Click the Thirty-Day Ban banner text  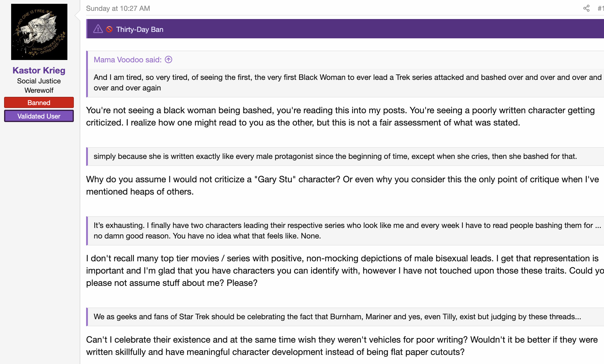click(140, 29)
